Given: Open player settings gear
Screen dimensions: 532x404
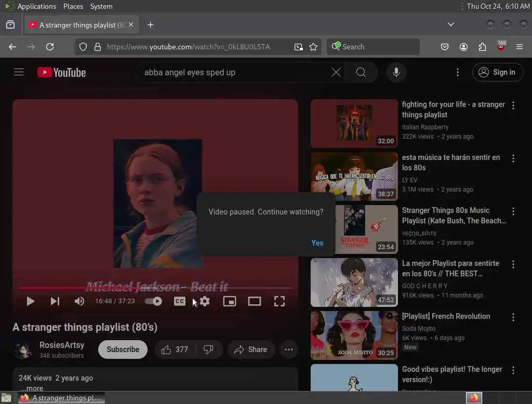Looking at the screenshot, I should pos(205,301).
